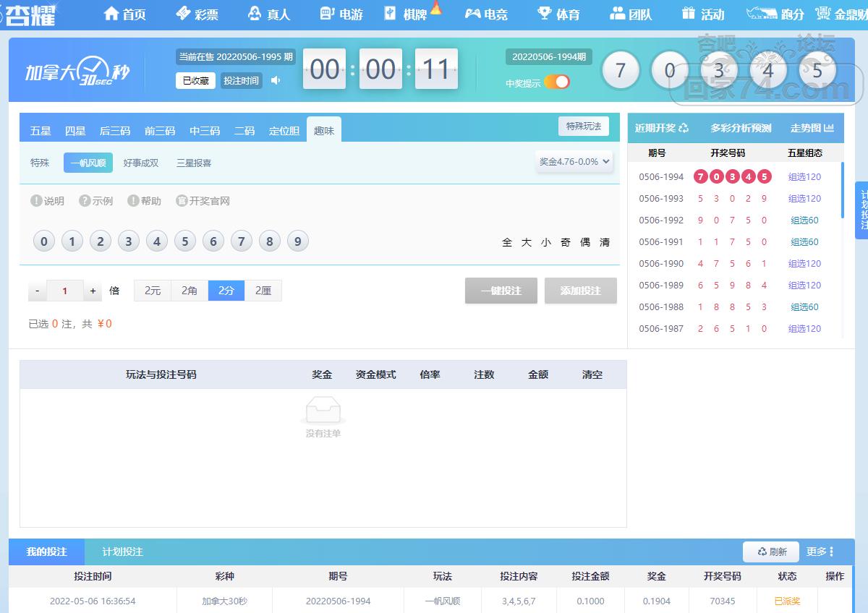
Task: Switch to 前三码 play tab
Action: [x=160, y=131]
